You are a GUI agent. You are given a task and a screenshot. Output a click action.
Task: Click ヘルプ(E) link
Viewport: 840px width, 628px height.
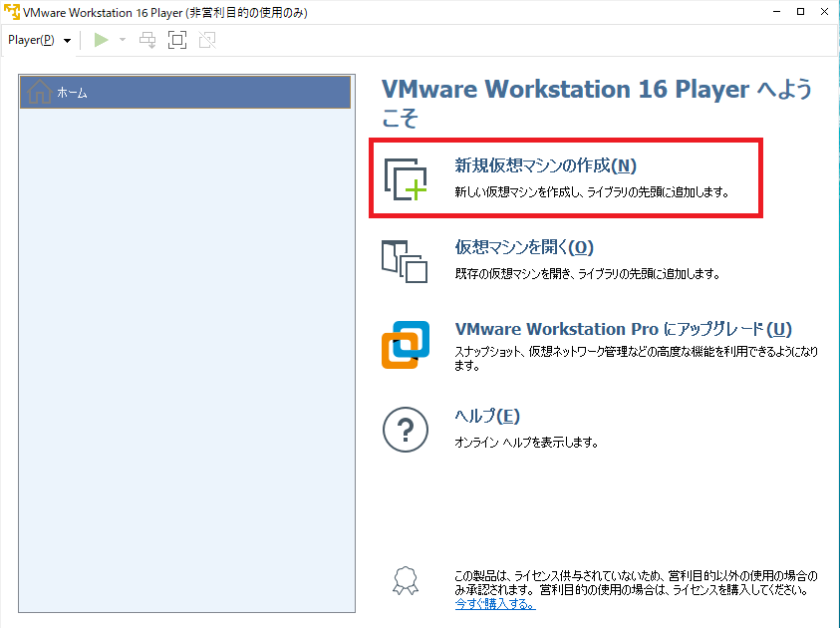click(487, 416)
